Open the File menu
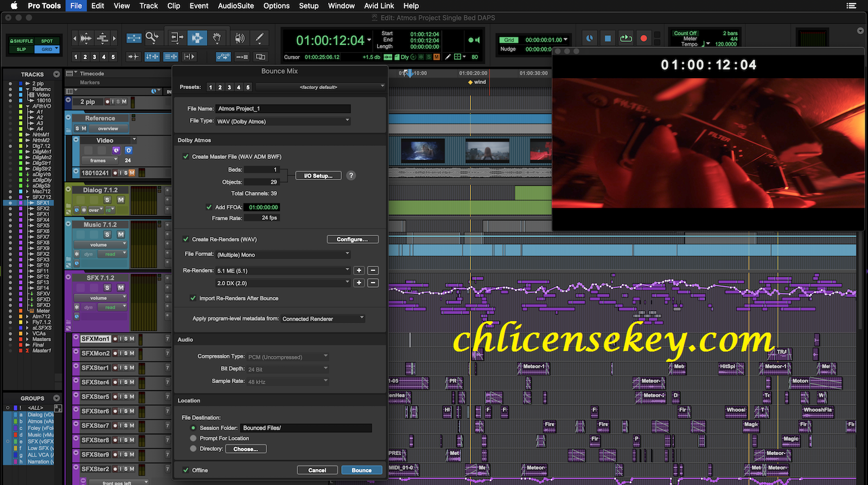 pos(76,5)
